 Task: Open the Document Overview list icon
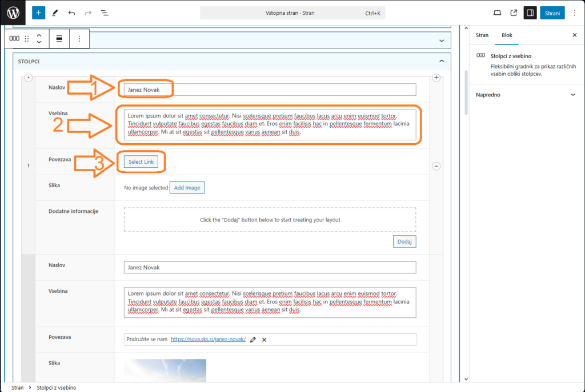pos(105,13)
